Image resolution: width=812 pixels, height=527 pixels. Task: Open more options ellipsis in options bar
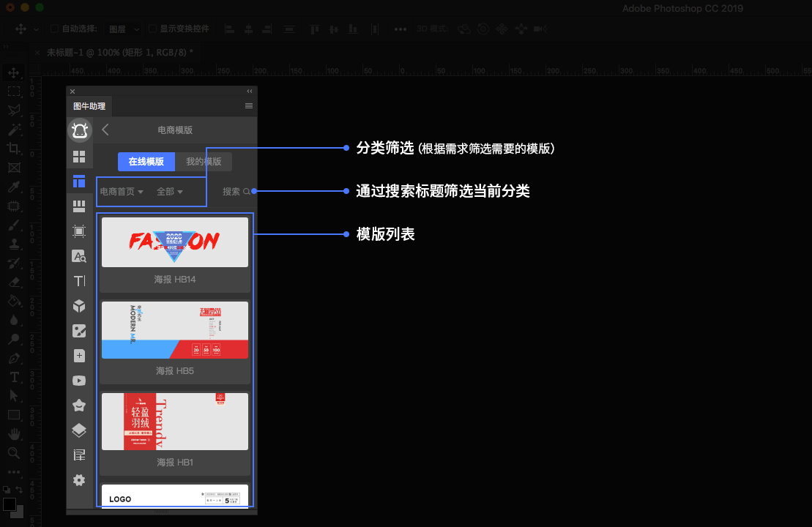[401, 29]
